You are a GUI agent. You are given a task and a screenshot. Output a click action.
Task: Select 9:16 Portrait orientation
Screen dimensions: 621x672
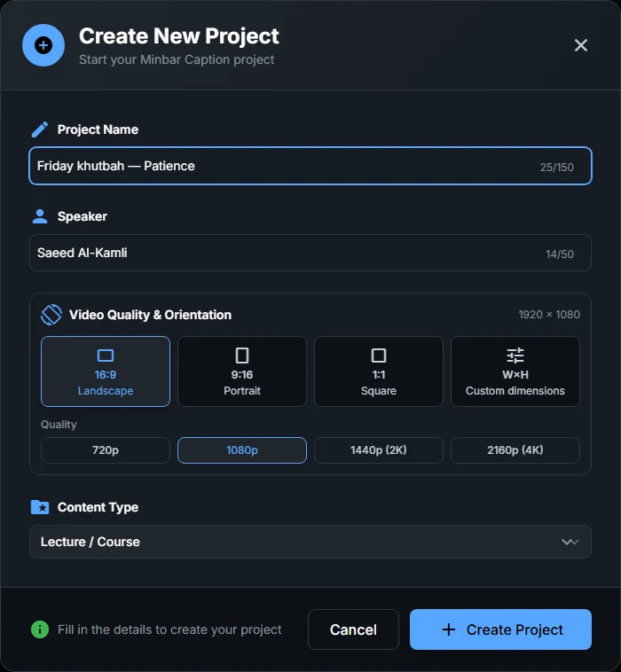pos(242,371)
